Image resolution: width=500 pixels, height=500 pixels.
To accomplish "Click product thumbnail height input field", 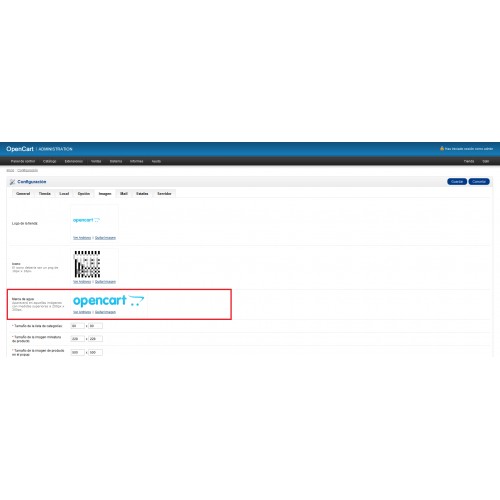I will 95,339.
